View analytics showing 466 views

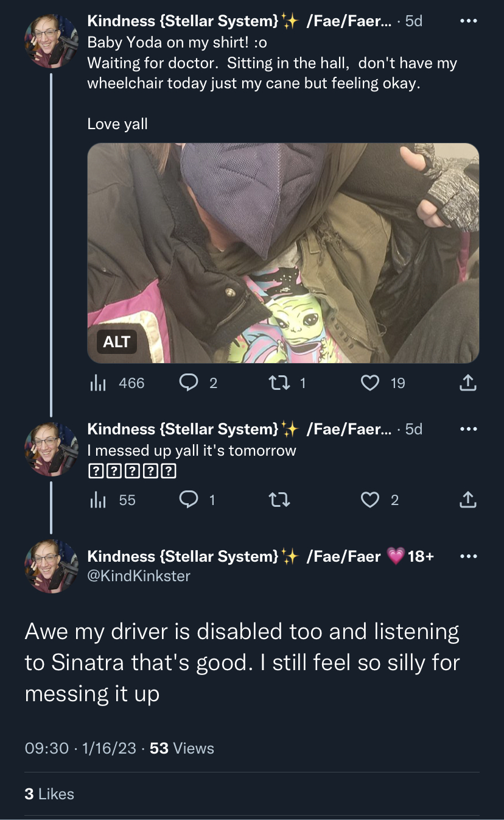coord(117,383)
